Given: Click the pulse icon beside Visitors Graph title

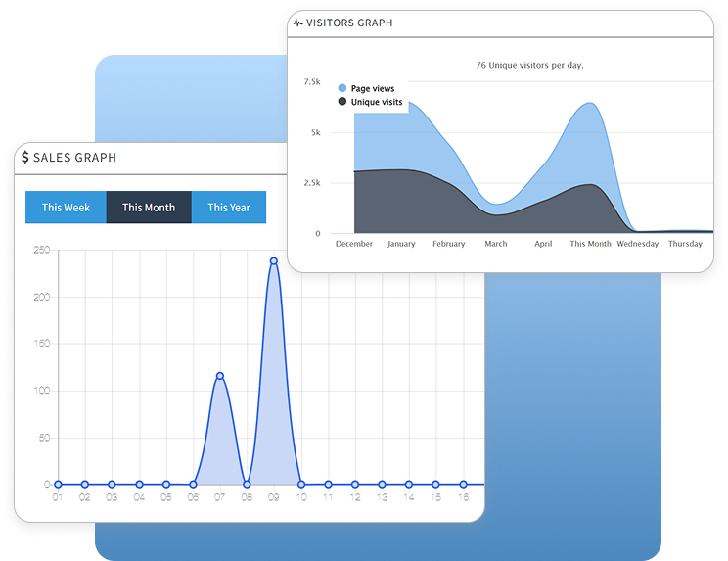Looking at the screenshot, I should [x=298, y=23].
